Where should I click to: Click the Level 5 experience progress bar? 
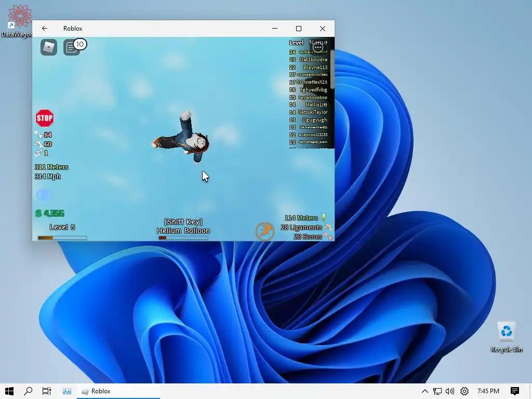(x=62, y=238)
